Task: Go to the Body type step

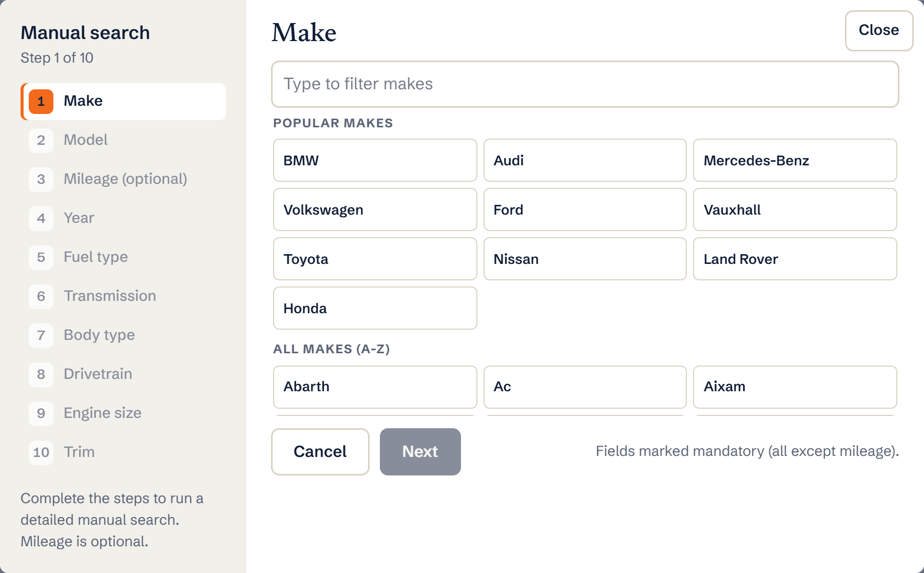Action: pos(123,335)
